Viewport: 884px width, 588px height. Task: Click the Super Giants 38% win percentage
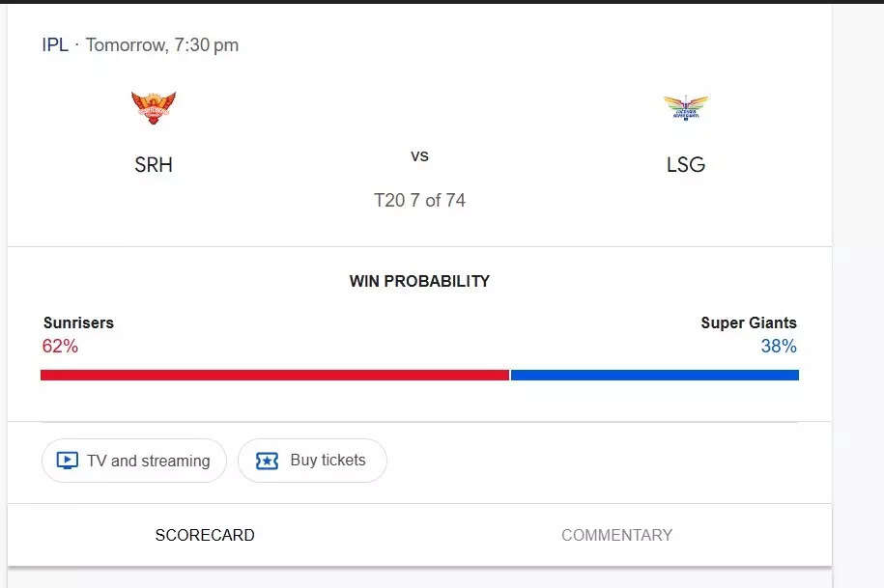click(x=779, y=346)
